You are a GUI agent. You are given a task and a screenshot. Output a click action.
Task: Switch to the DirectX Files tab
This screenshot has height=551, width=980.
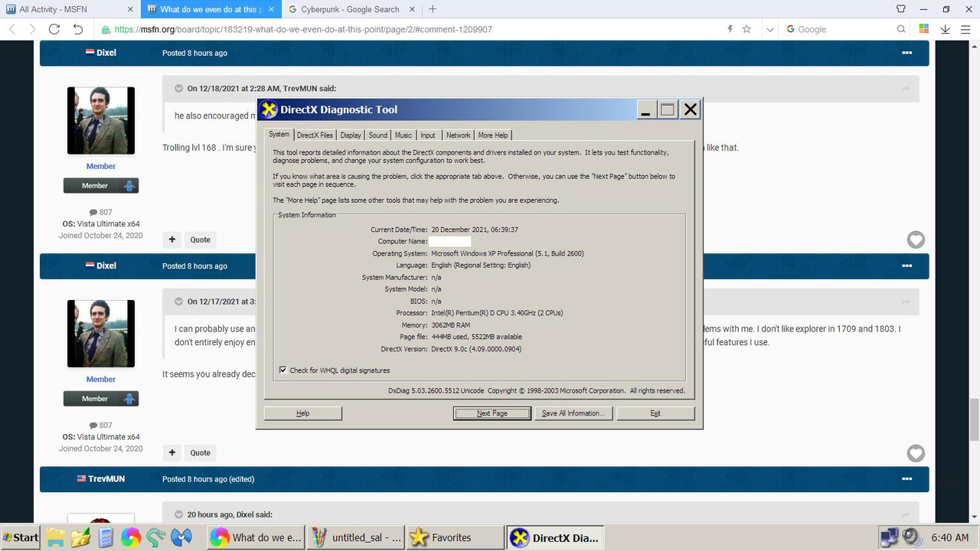coord(315,135)
